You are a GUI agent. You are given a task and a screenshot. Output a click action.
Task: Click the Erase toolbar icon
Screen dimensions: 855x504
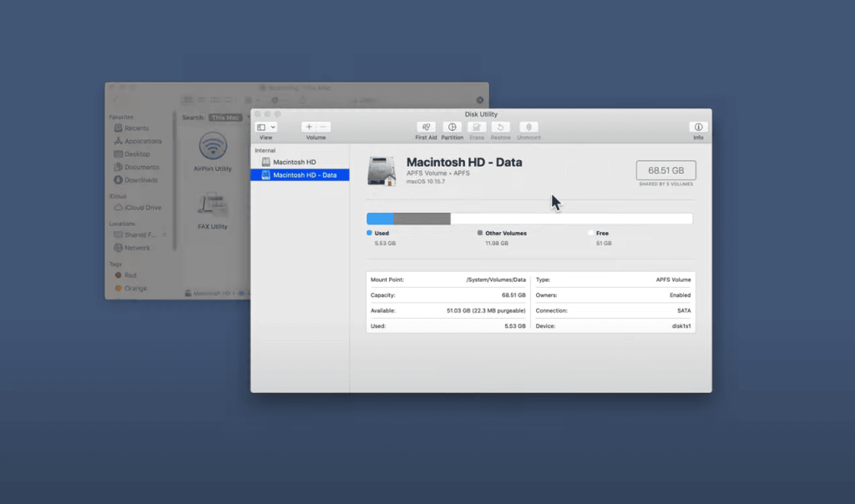click(477, 127)
